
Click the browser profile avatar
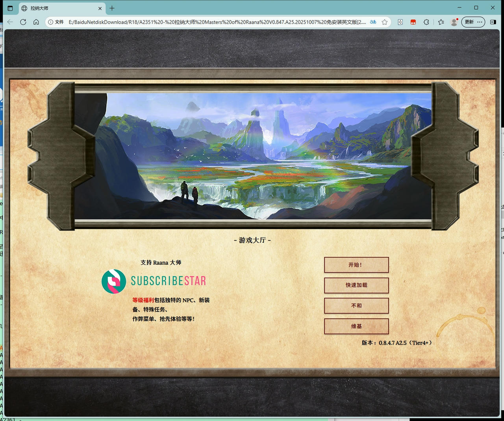454,22
